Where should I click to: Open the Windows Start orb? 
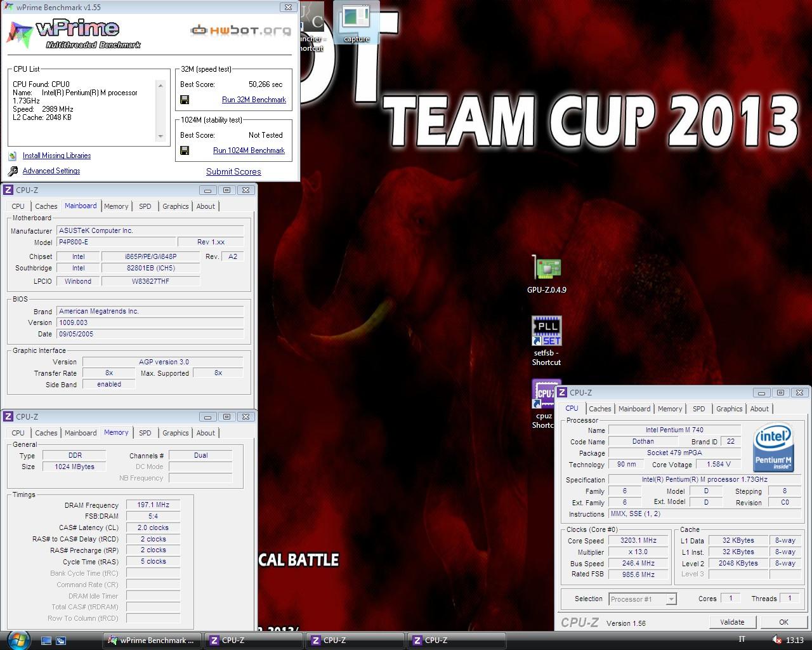pos(18,640)
